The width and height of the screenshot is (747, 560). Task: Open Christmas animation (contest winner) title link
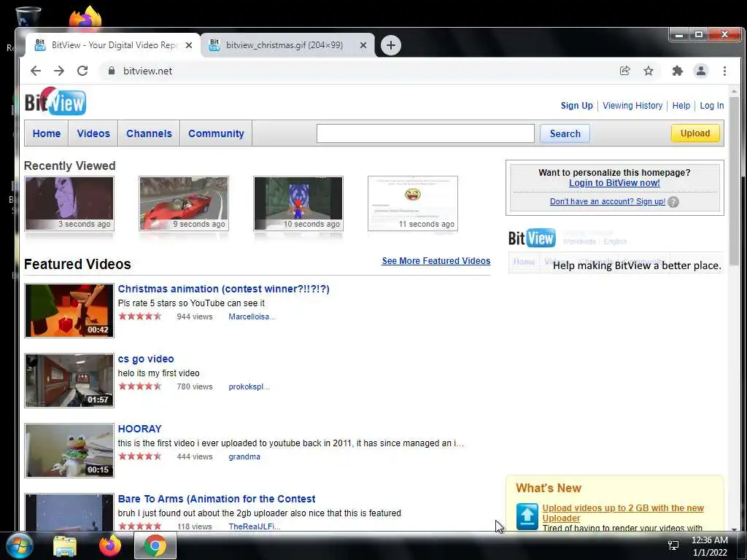(223, 289)
